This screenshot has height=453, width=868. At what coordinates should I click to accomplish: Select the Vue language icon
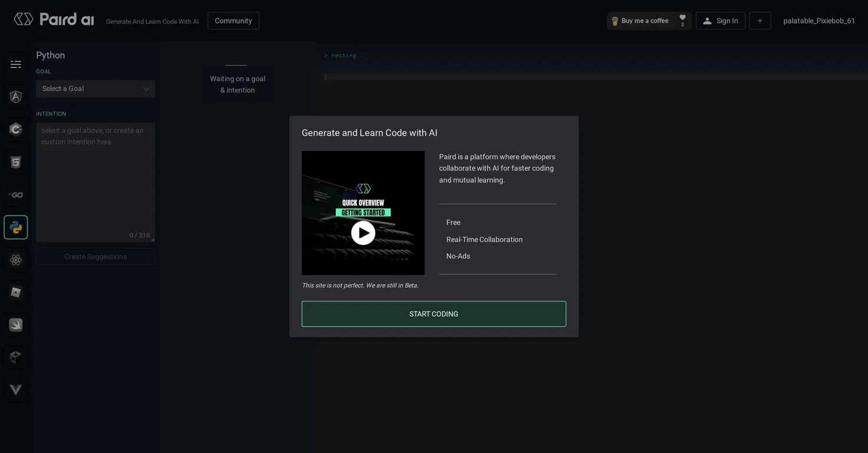coord(16,390)
